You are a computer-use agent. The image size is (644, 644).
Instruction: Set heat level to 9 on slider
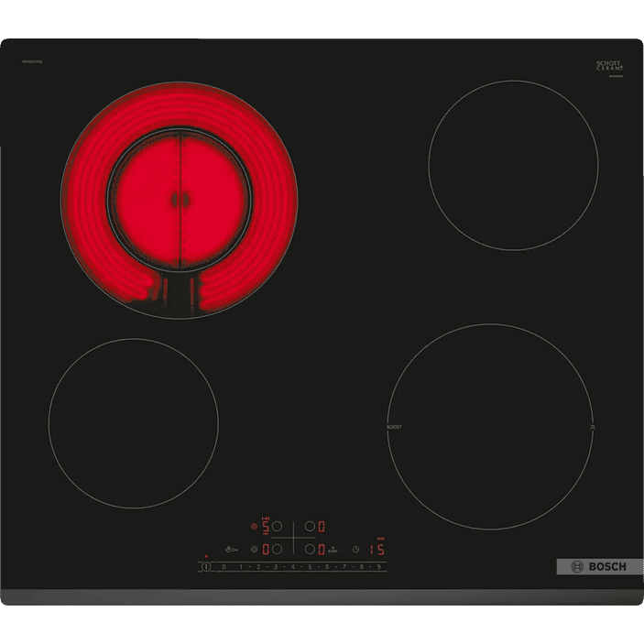(377, 567)
